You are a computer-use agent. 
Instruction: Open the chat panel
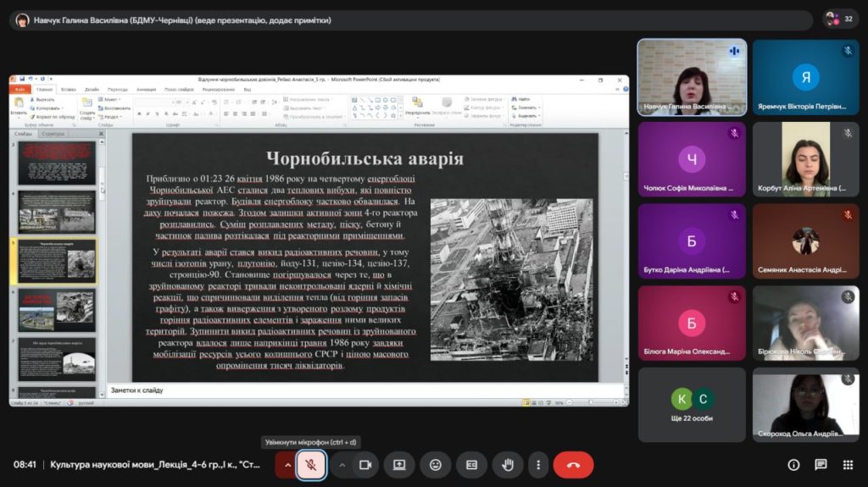click(x=821, y=465)
